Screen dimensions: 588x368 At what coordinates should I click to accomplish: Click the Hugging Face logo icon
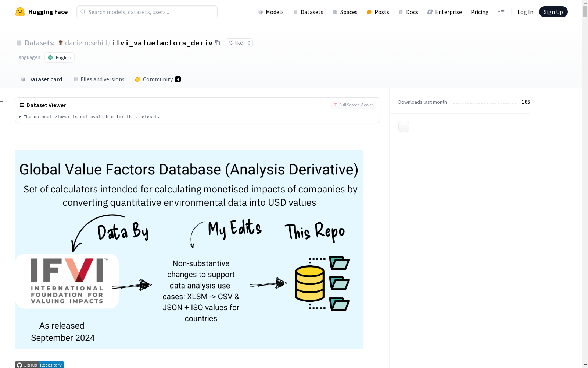[x=20, y=12]
